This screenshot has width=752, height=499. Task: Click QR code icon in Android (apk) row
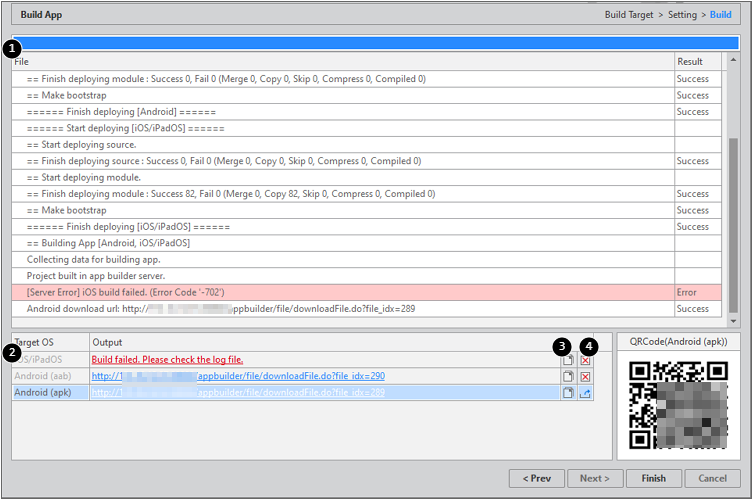click(586, 394)
